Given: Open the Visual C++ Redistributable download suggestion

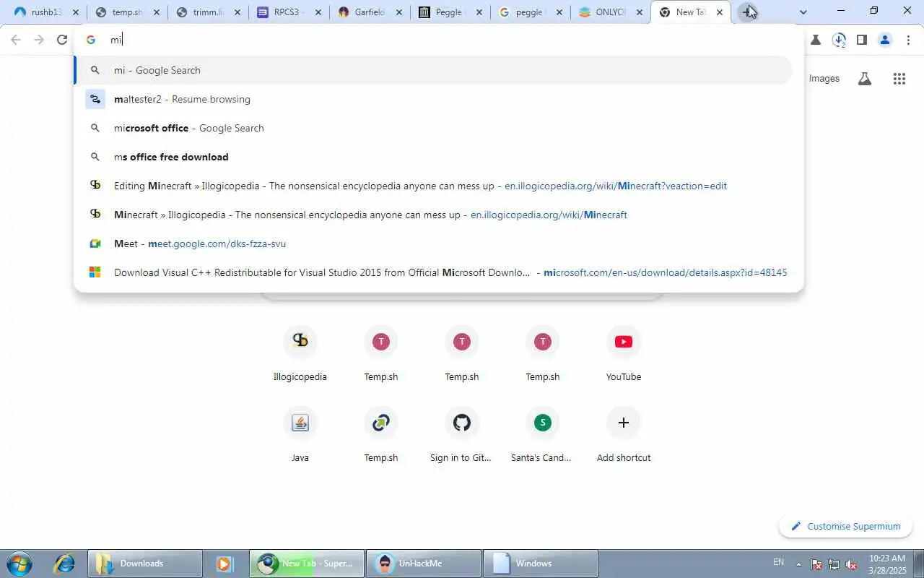Looking at the screenshot, I should point(433,272).
